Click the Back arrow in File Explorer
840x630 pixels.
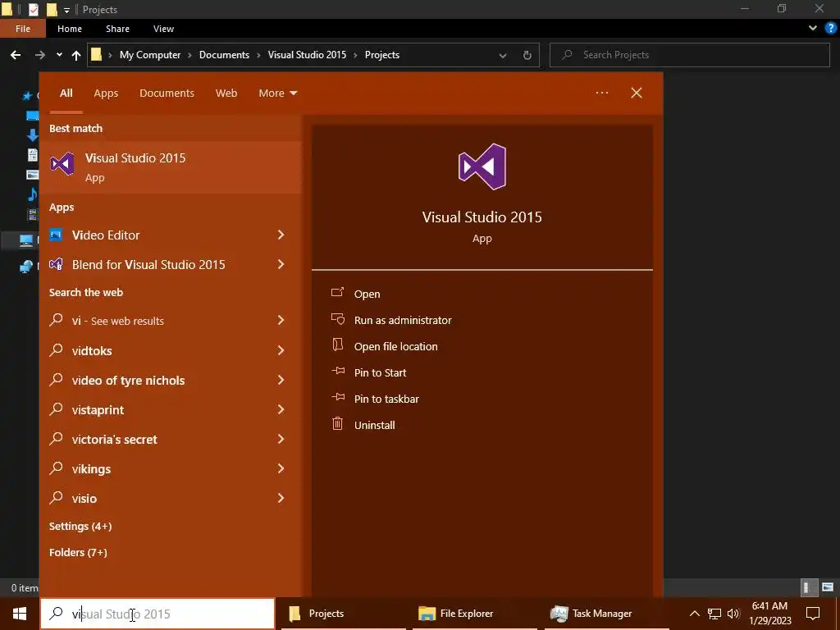(16, 55)
